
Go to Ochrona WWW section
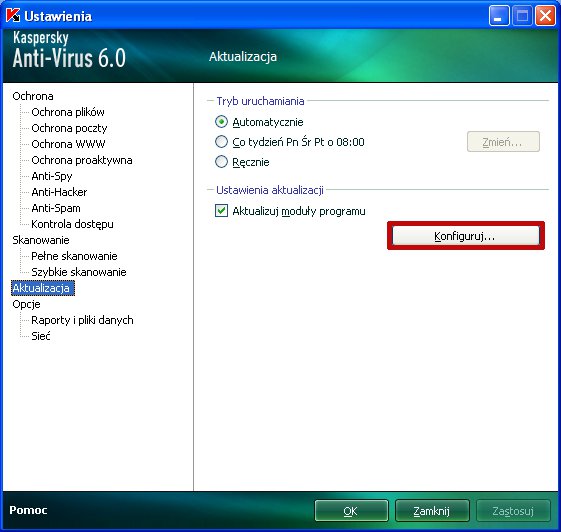tap(68, 144)
